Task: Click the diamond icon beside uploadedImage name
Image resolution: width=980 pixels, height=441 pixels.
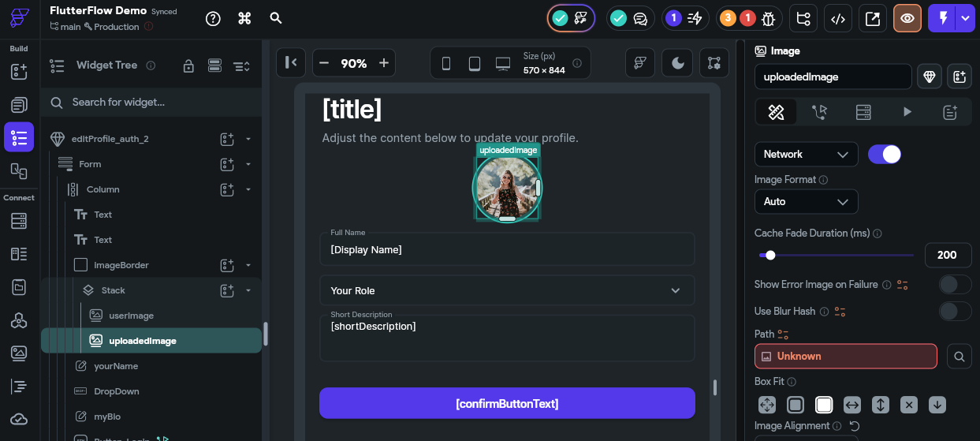Action: [x=930, y=77]
